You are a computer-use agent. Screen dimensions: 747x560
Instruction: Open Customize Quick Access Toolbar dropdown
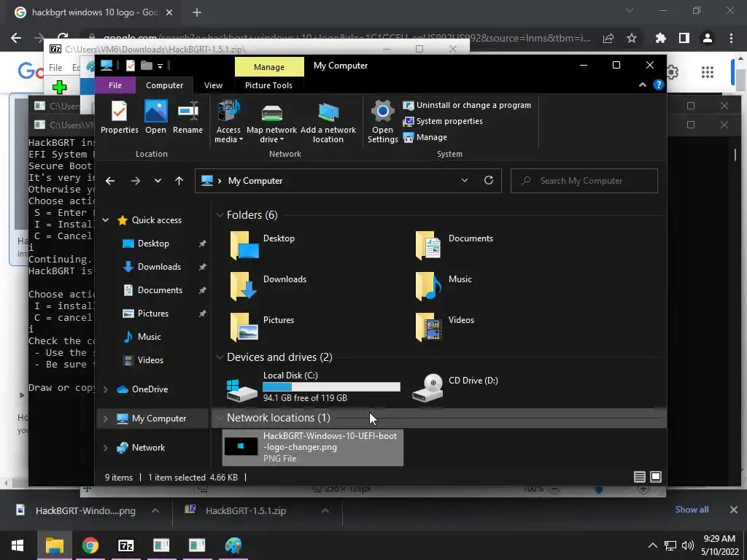pyautogui.click(x=160, y=66)
